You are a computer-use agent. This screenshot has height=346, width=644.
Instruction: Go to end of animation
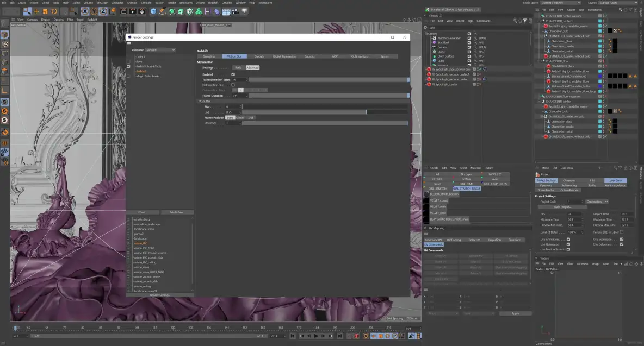(x=339, y=336)
